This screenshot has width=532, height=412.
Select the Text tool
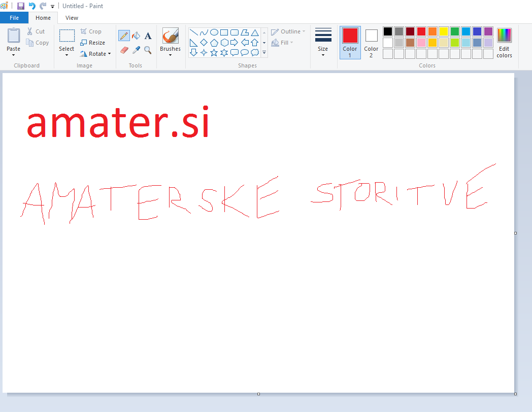click(148, 36)
